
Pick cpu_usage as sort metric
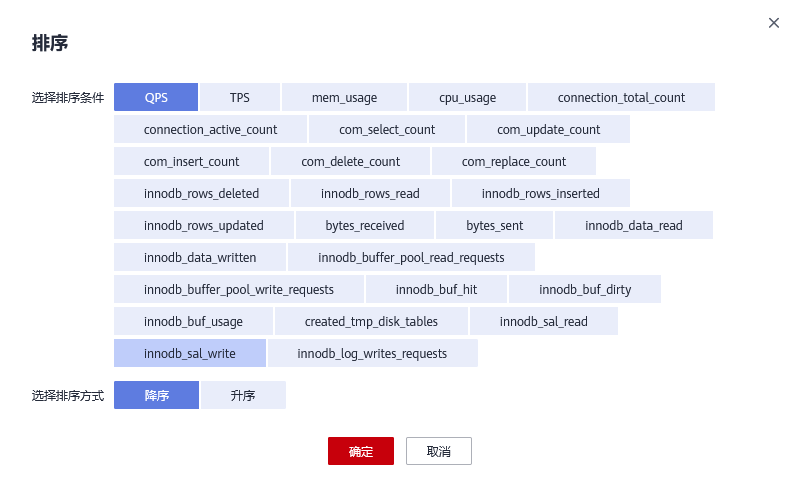[x=467, y=97]
